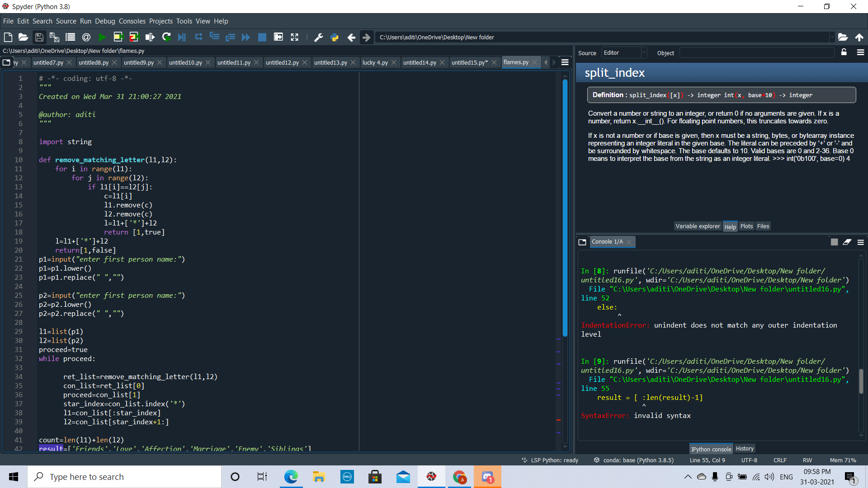Open the Debug menu

[x=104, y=21]
